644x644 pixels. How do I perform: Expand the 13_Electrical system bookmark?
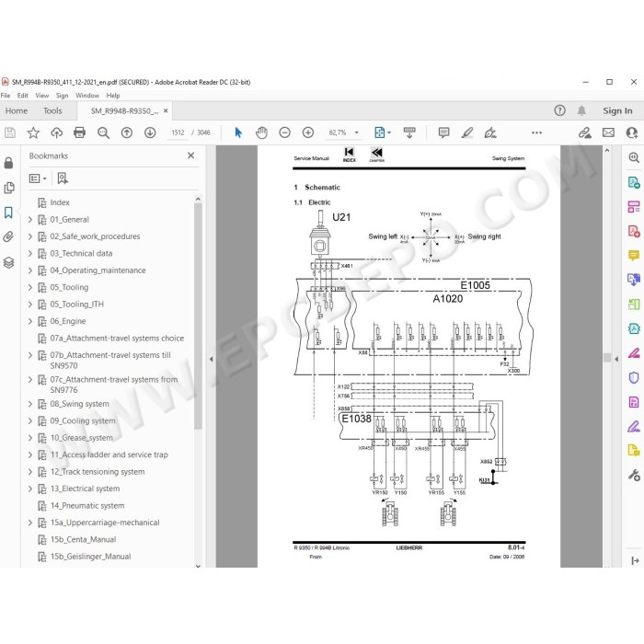(x=30, y=489)
